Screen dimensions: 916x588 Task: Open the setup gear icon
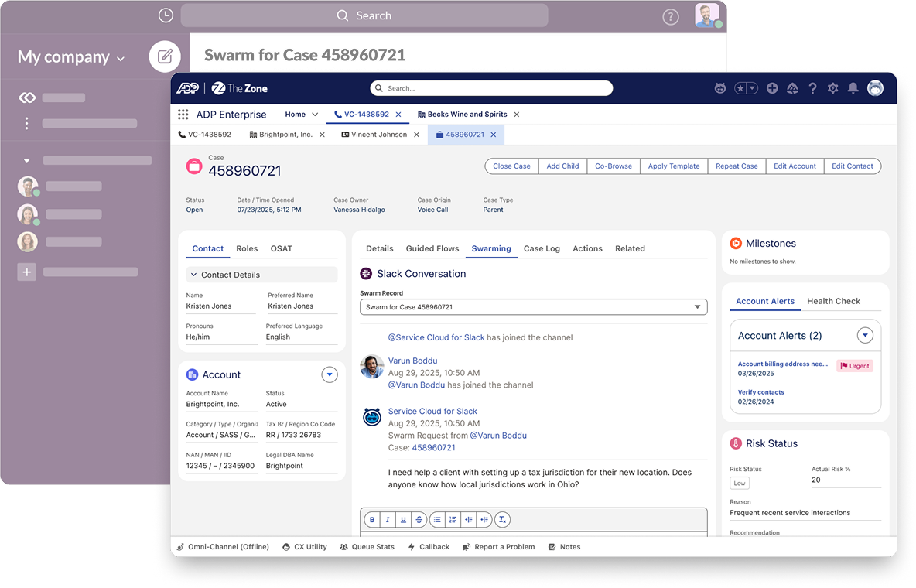point(832,88)
